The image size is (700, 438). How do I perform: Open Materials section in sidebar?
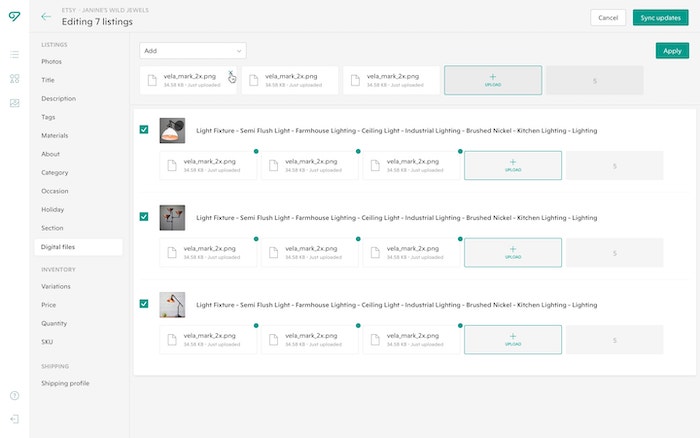click(x=54, y=135)
